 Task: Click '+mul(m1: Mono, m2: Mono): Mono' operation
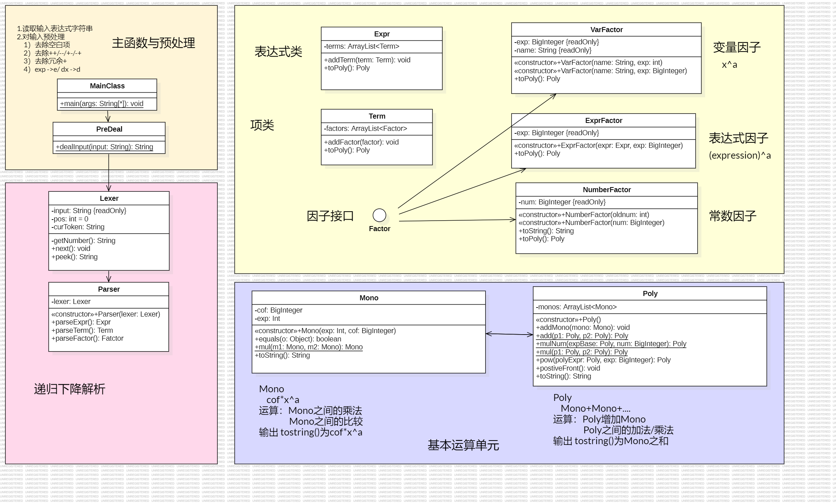(x=309, y=347)
